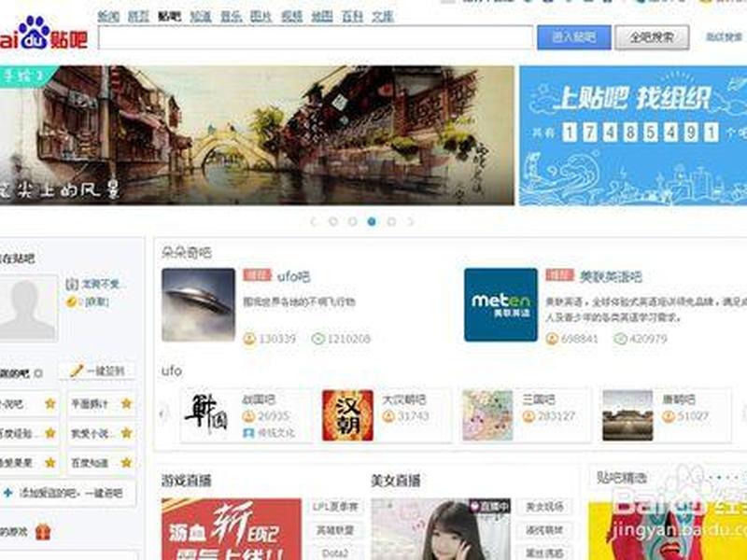Open the red game livestream promo image
This screenshot has height=560, width=747.
231,529
